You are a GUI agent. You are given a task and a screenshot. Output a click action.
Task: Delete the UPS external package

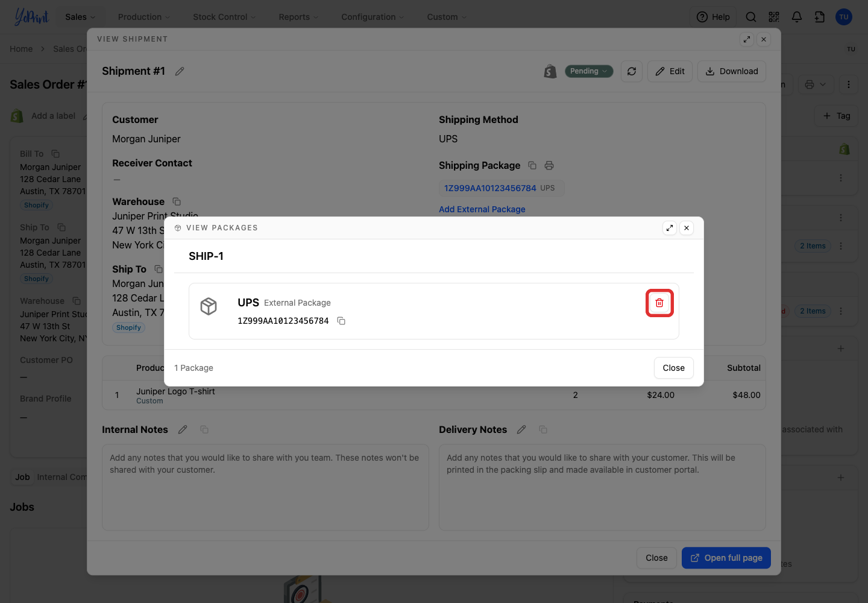pos(659,303)
